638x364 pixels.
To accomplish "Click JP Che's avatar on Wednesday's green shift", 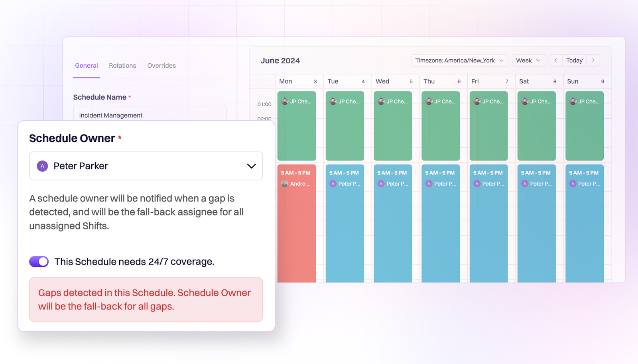I will (381, 101).
